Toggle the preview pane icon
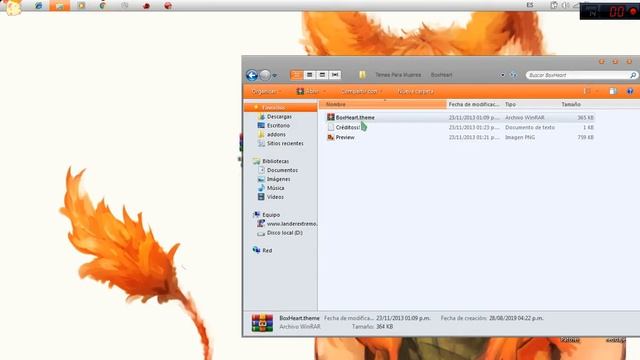 point(613,91)
